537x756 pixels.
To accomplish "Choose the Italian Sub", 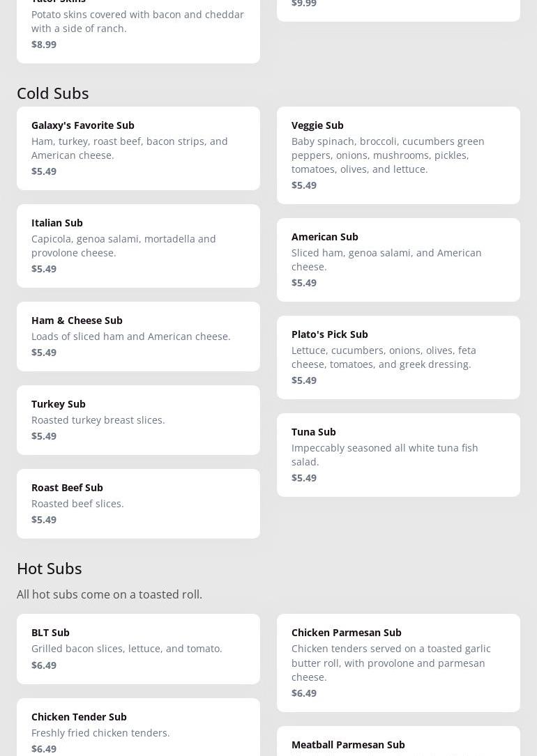I will pos(138,245).
